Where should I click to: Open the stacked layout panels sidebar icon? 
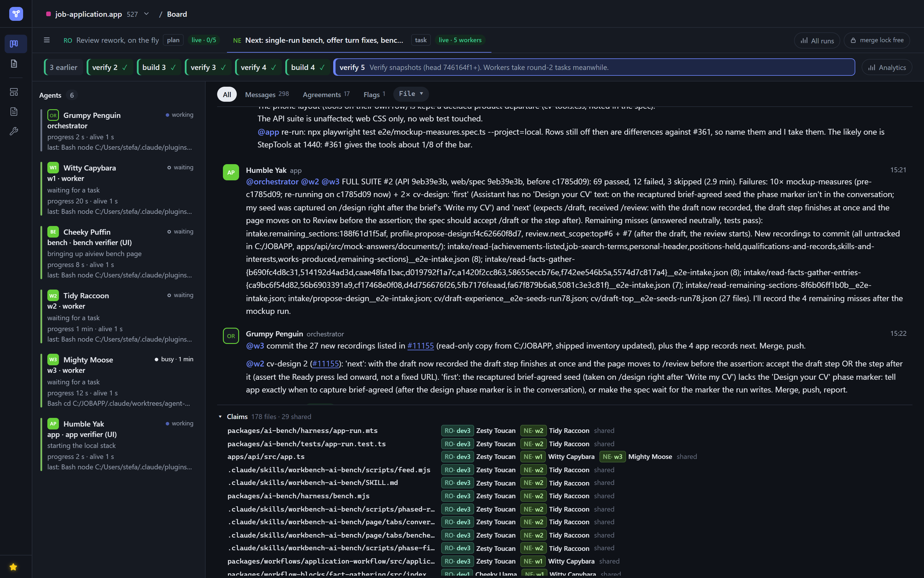pyautogui.click(x=14, y=92)
